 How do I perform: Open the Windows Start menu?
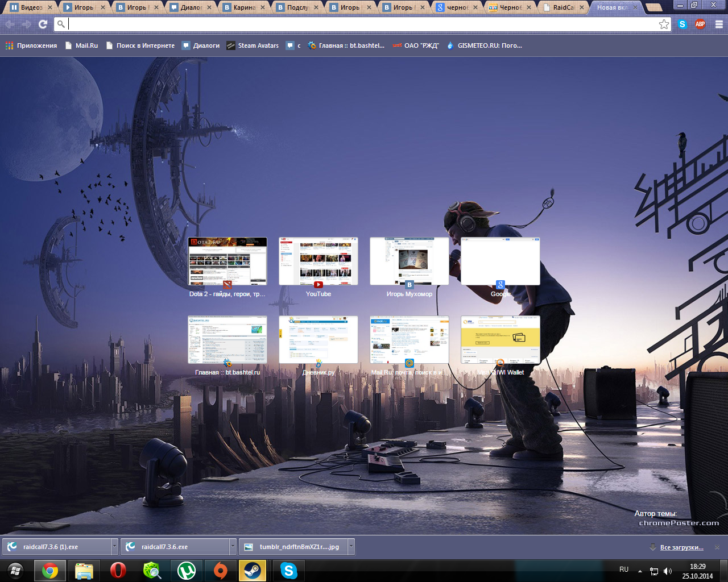point(16,571)
